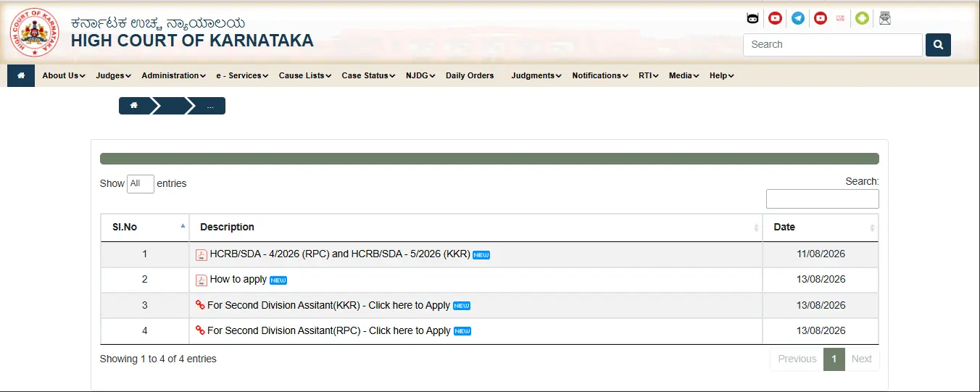This screenshot has width=980, height=392.
Task: Click the breadcrumb home icon
Action: [x=133, y=106]
